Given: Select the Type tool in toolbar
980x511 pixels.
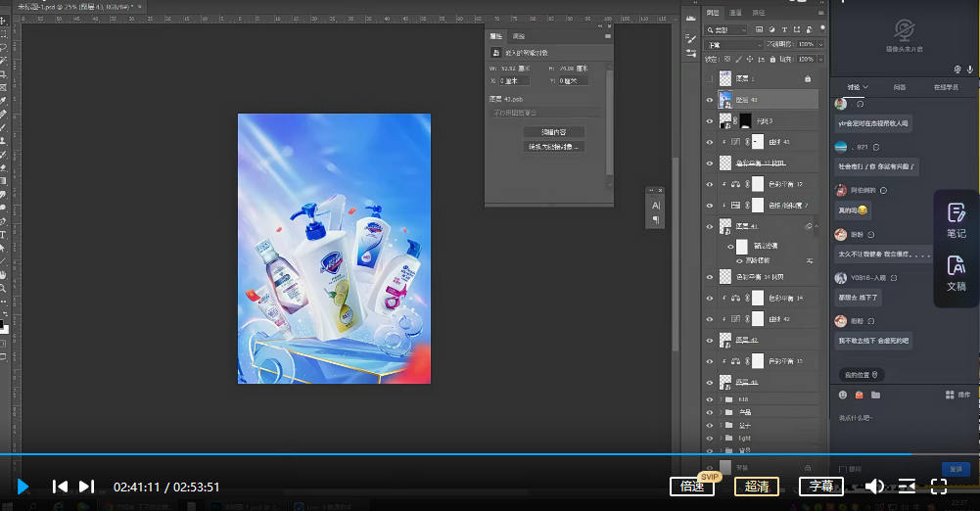Looking at the screenshot, I should (x=4, y=235).
